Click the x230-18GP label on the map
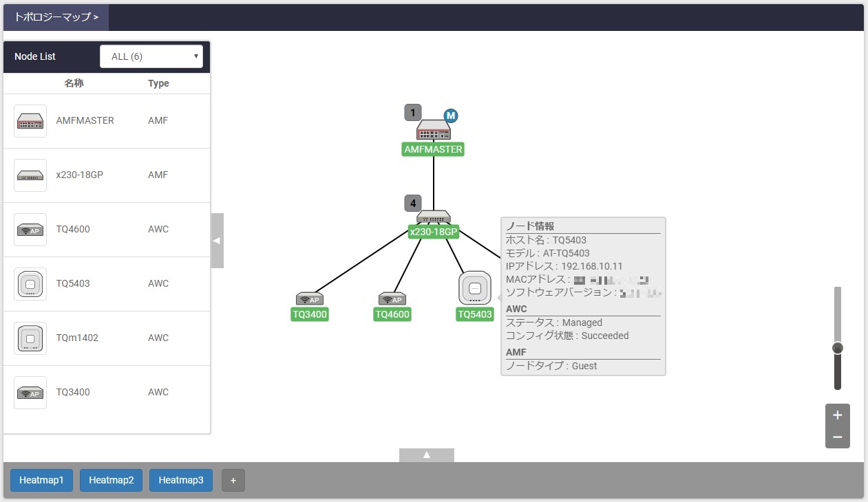Viewport: 868px width, 502px height. click(434, 232)
